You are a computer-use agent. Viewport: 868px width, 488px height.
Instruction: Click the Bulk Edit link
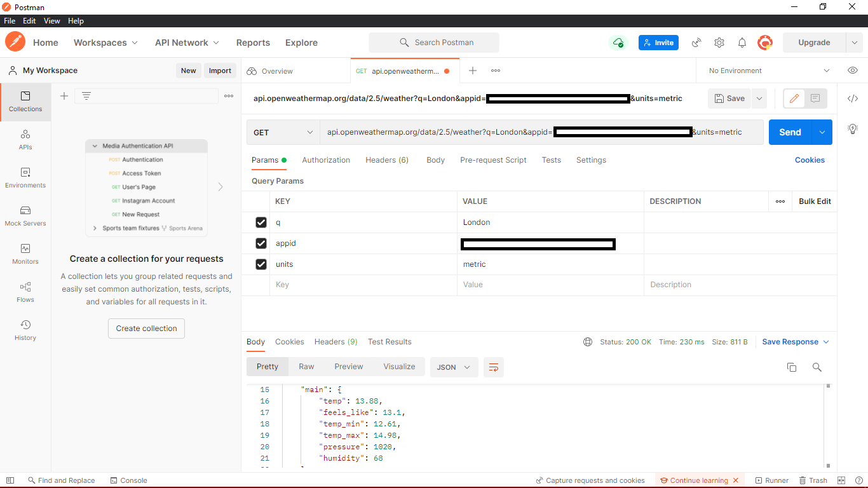click(815, 201)
